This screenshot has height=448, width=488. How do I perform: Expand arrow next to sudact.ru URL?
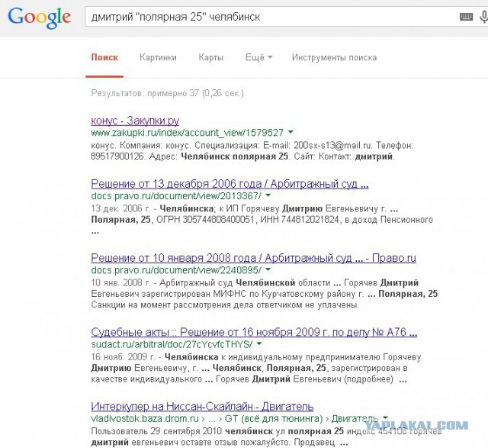point(259,343)
